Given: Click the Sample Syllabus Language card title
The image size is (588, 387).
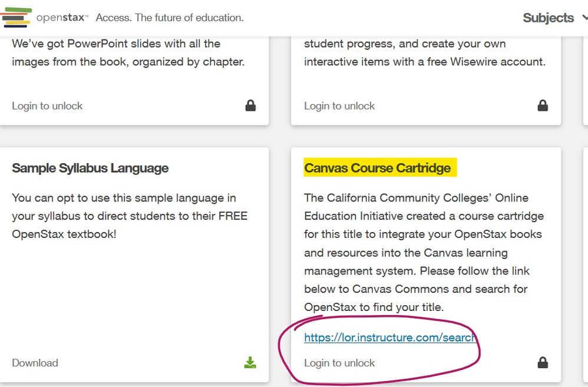Looking at the screenshot, I should coord(90,168).
